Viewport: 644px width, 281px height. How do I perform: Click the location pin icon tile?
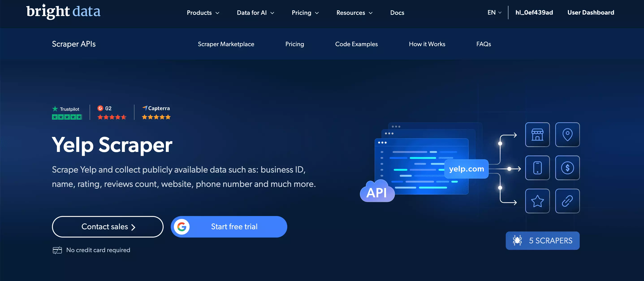pos(567,134)
